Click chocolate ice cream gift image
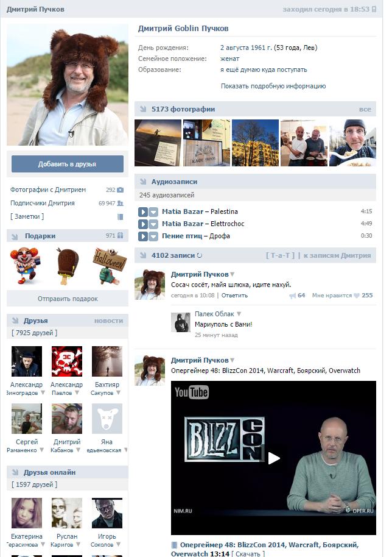 (x=68, y=266)
